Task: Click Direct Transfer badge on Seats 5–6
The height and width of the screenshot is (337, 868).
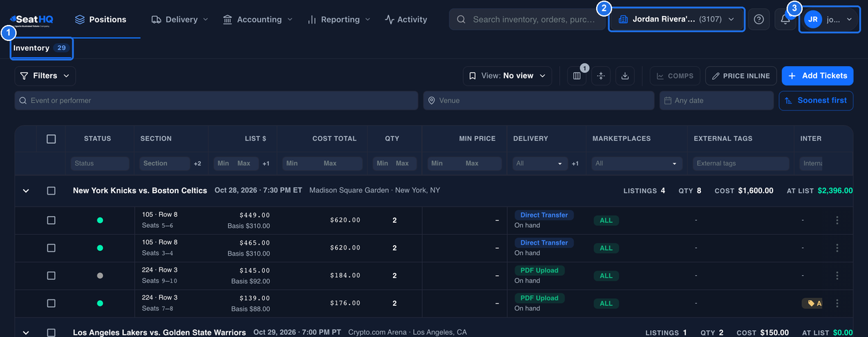Action: tap(544, 215)
